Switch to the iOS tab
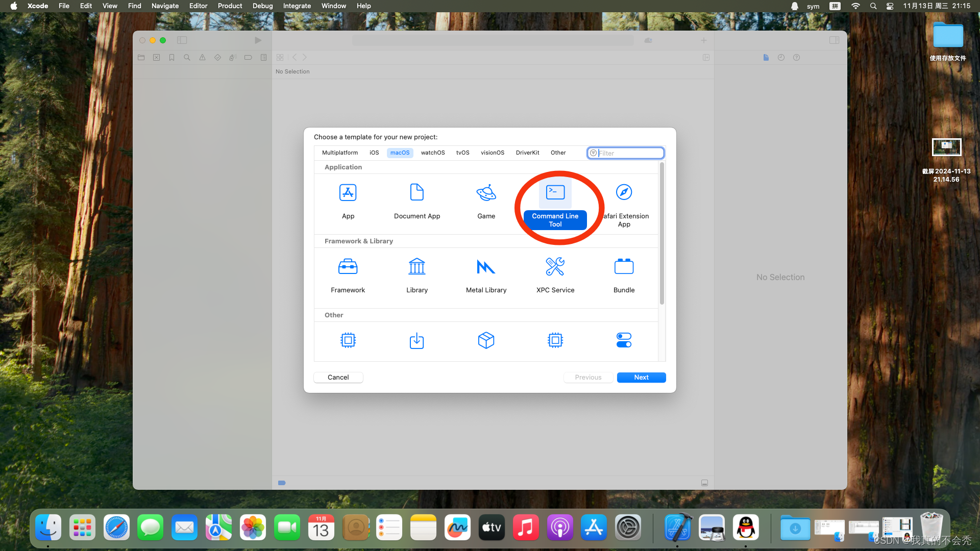The image size is (980, 551). (374, 153)
